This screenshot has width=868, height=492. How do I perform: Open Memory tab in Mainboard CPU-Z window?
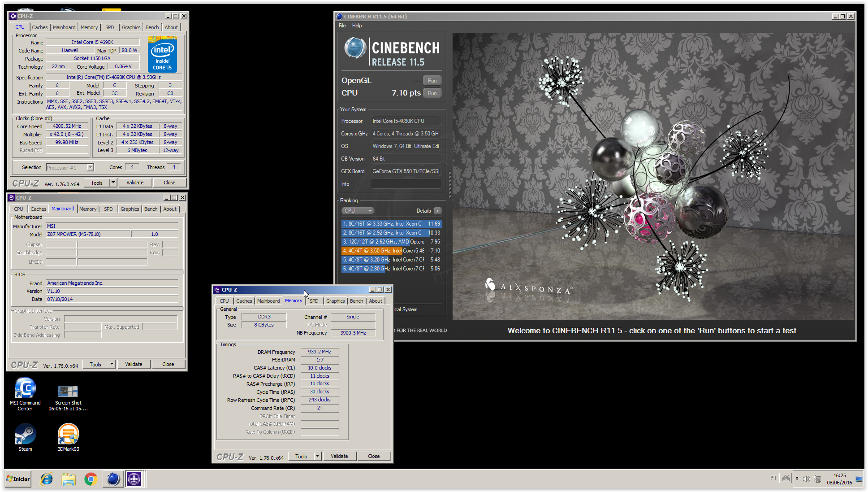[x=88, y=209]
